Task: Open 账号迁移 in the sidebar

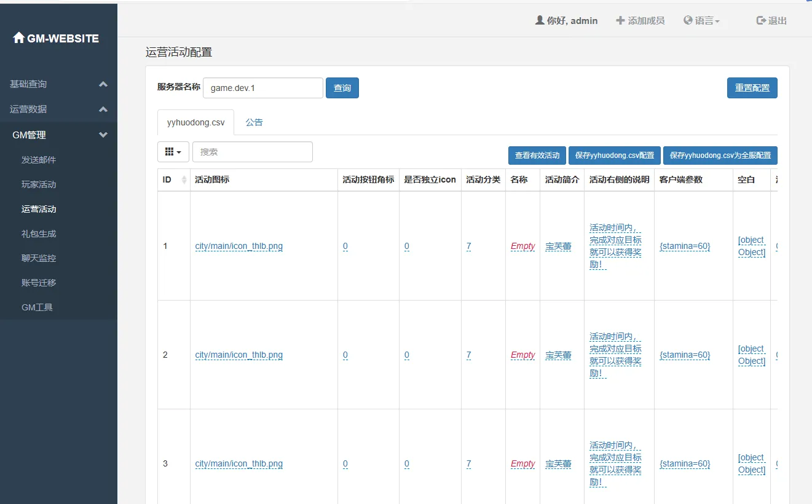Action: (39, 283)
